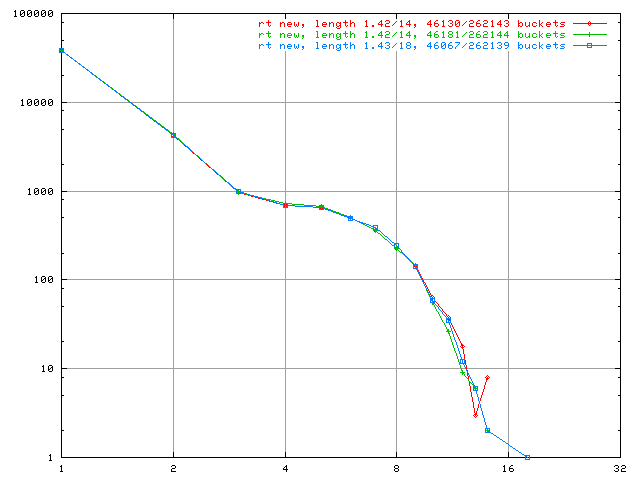Viewport: 640px width, 480px height.
Task: Click the x-axis tick label 2
Action: pyautogui.click(x=173, y=469)
